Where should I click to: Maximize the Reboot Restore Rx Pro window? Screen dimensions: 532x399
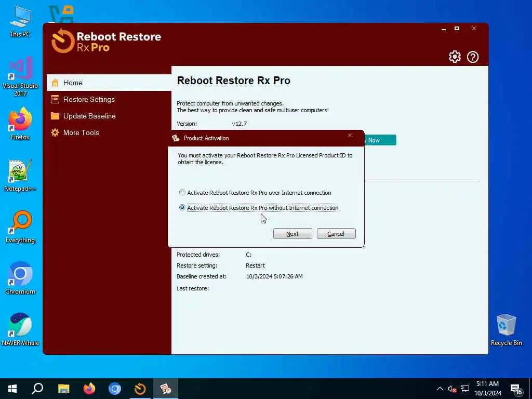[457, 29]
